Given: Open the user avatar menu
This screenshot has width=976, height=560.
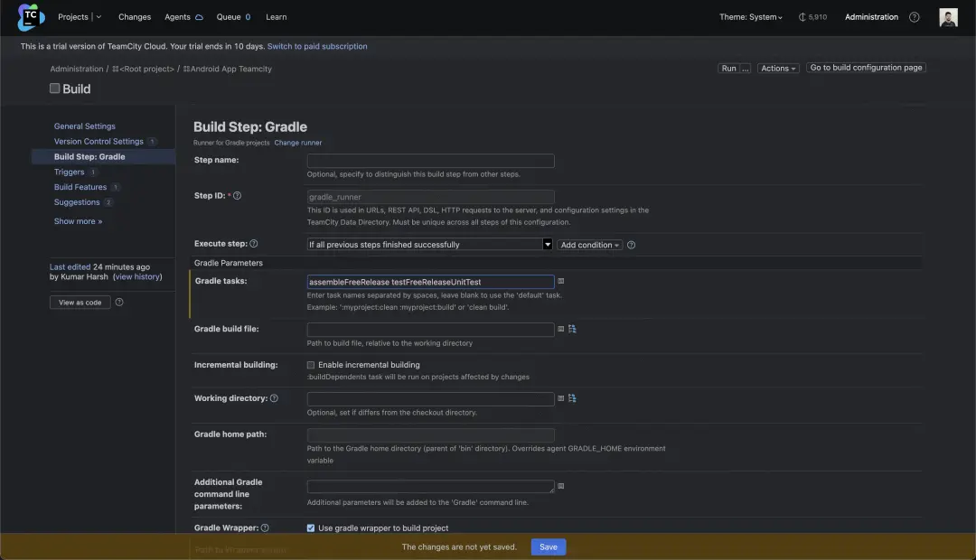Looking at the screenshot, I should pyautogui.click(x=948, y=17).
